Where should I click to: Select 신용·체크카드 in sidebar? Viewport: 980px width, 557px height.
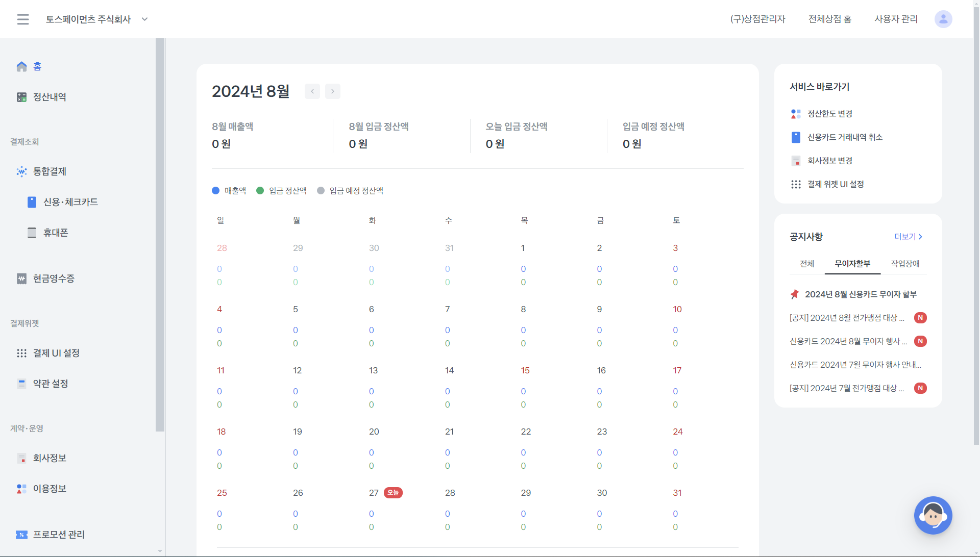click(70, 202)
